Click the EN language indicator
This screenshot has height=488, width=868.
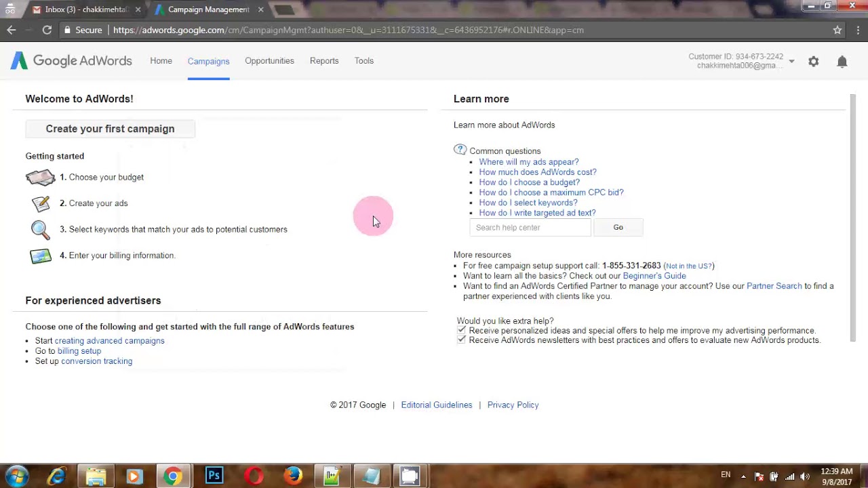coord(726,475)
